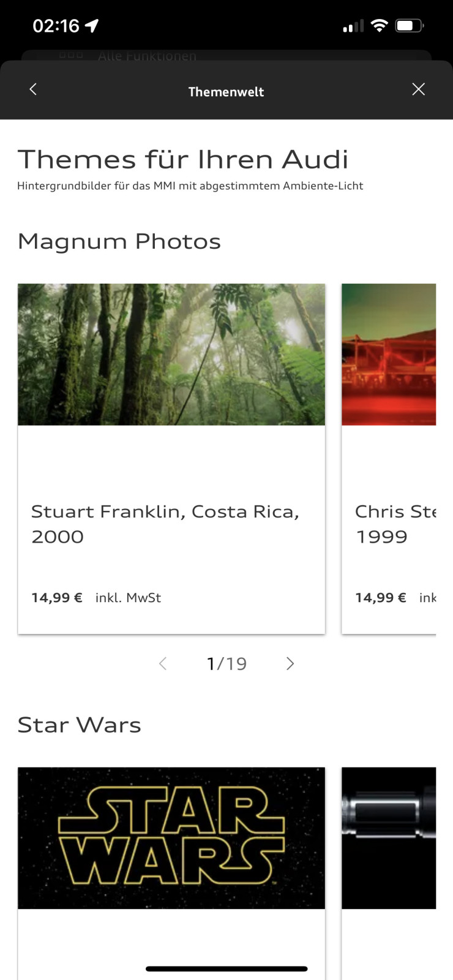453x980 pixels.
Task: Tap the location arrow status icon
Action: point(92,26)
